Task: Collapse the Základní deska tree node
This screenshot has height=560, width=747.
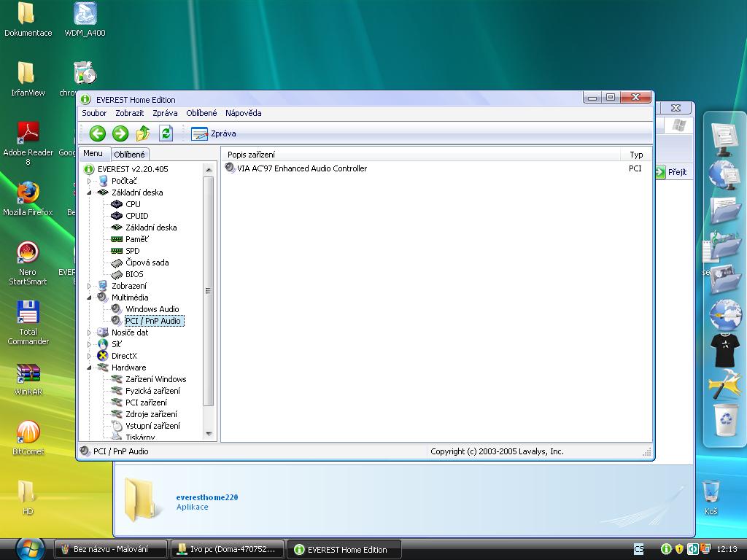Action: [90, 192]
